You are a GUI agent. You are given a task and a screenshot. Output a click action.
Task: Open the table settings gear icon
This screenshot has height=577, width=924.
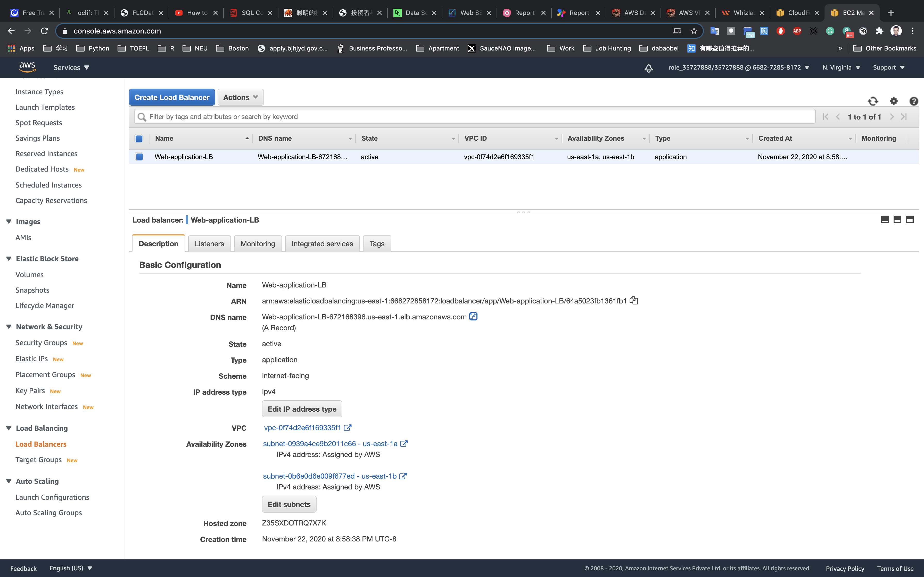click(x=894, y=101)
